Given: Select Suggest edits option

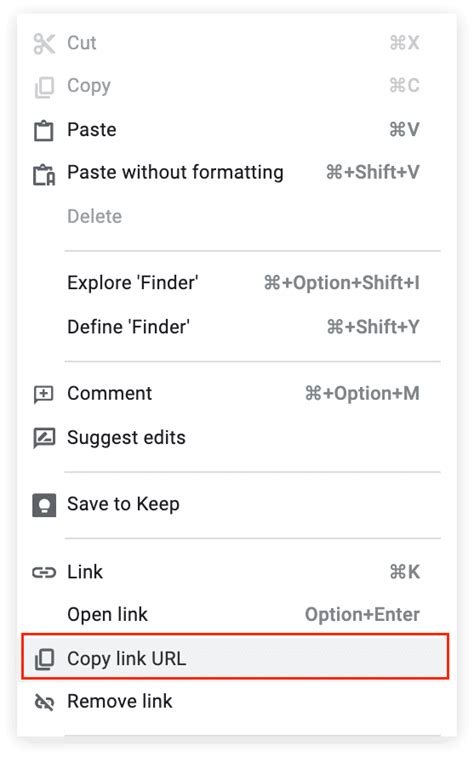Looking at the screenshot, I should click(237, 437).
